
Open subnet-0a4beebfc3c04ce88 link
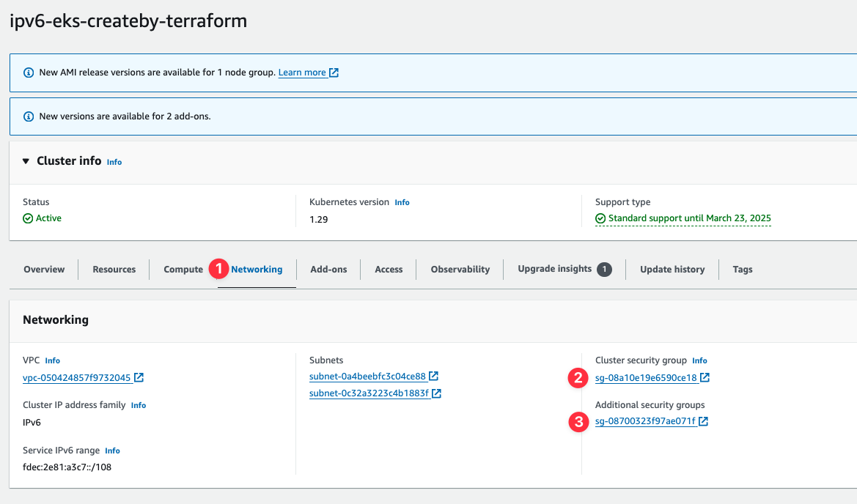tap(367, 377)
